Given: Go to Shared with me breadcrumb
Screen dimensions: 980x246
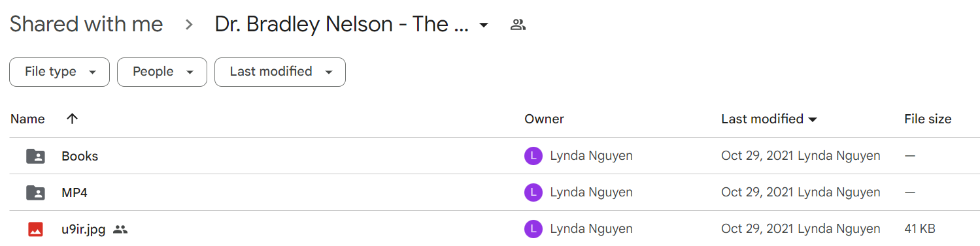Looking at the screenshot, I should pos(86,25).
